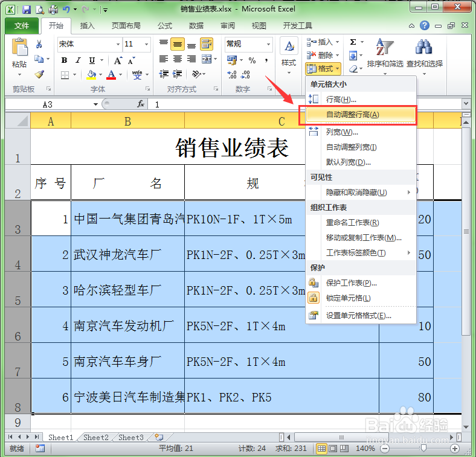Image resolution: width=476 pixels, height=457 pixels.
Task: Expand 工作表标签颜色 submenu
Action: [x=361, y=253]
